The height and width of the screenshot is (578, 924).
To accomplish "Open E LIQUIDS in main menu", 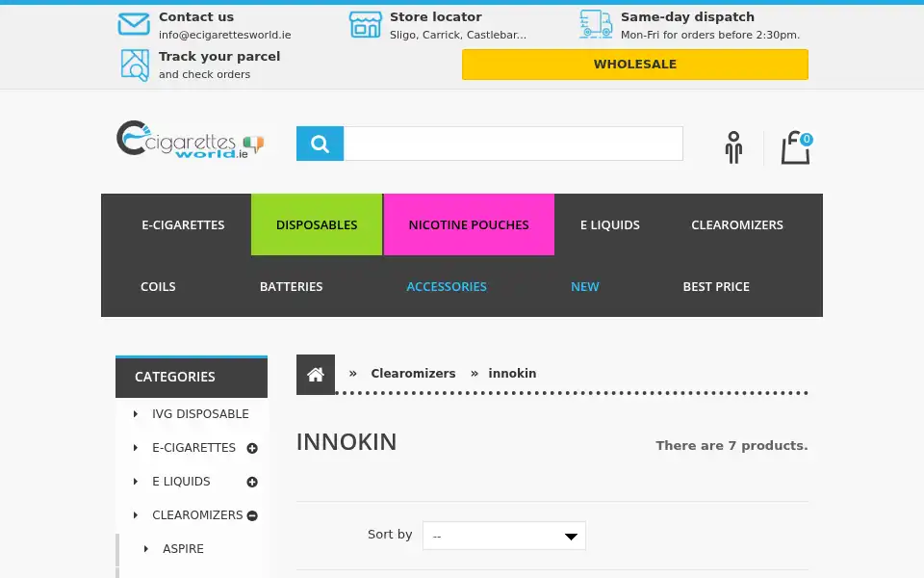I will (x=610, y=224).
